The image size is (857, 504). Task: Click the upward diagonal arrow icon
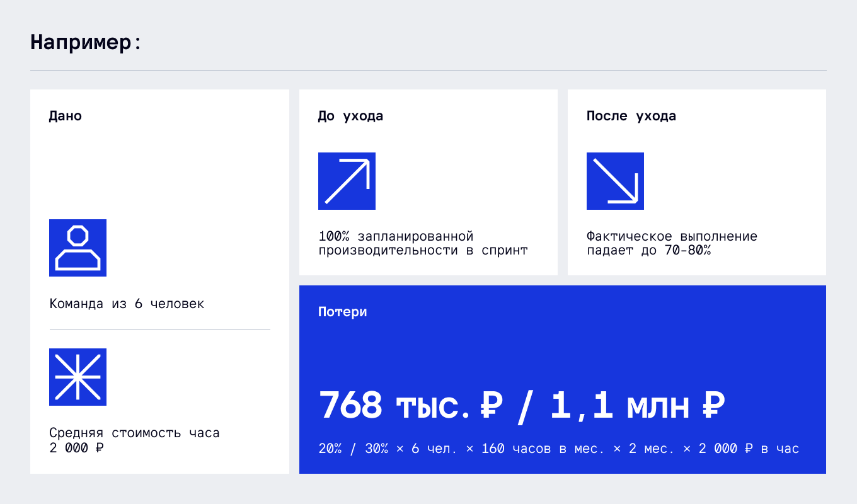coord(347,181)
